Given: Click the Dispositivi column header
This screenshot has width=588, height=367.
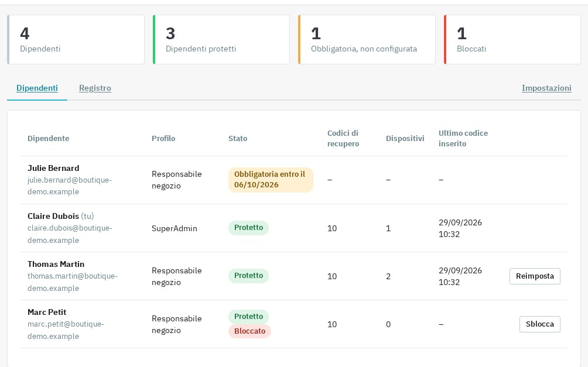Looking at the screenshot, I should 405,138.
